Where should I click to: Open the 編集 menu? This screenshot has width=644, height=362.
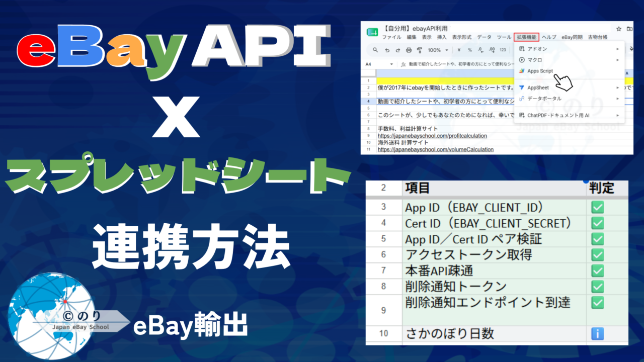coord(412,37)
